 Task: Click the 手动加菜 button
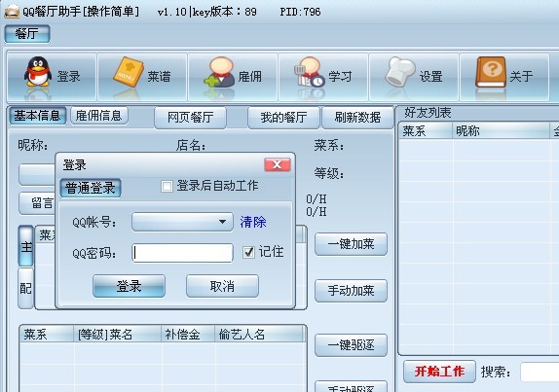pos(351,291)
